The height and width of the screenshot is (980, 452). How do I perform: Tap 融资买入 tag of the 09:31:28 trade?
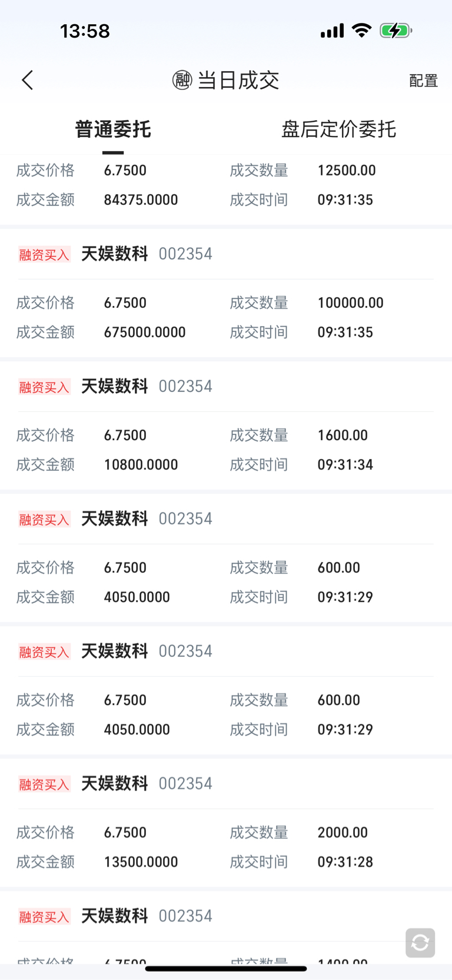click(x=44, y=784)
